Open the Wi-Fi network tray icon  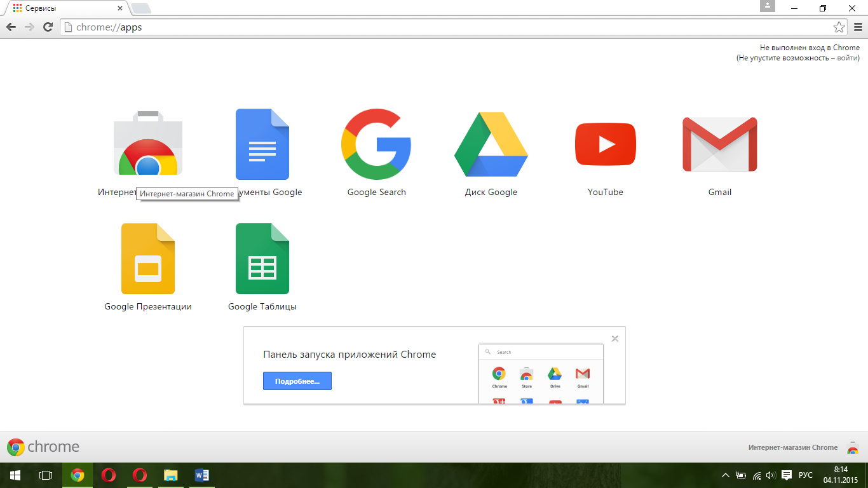pos(757,475)
